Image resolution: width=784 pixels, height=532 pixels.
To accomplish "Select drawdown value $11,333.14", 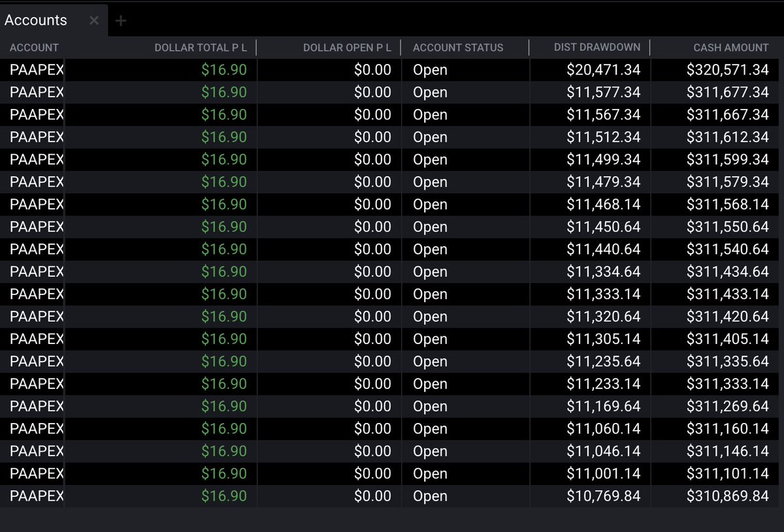I will (604, 294).
